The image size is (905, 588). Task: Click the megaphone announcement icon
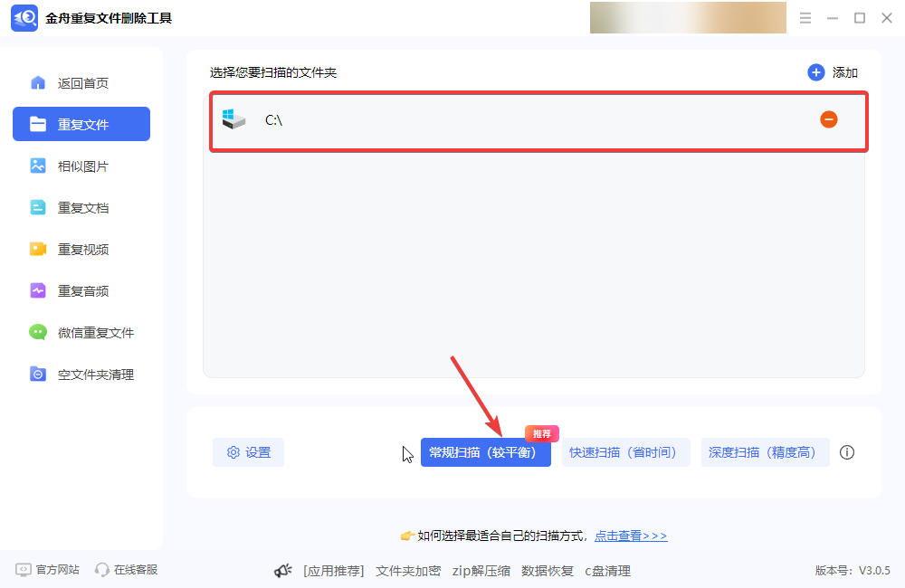282,571
